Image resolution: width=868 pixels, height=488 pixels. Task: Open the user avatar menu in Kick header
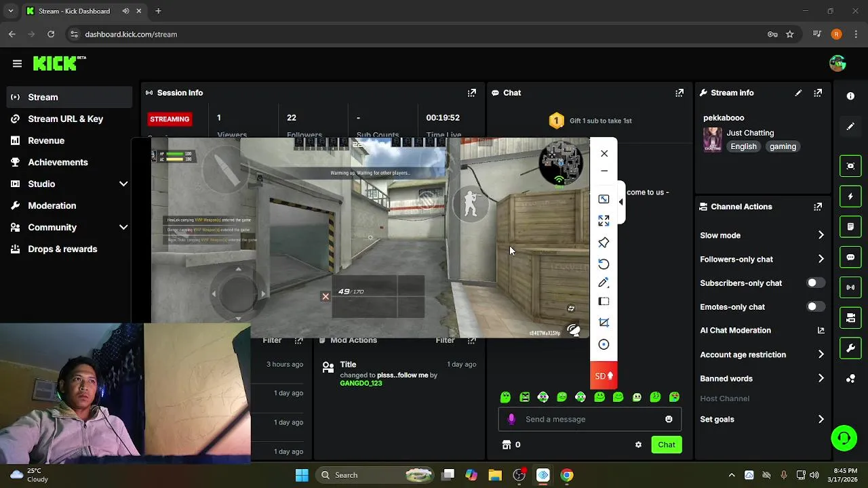click(x=837, y=63)
